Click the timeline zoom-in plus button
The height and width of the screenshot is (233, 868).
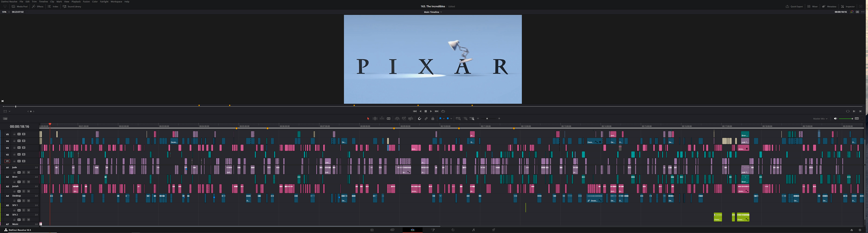(x=499, y=119)
